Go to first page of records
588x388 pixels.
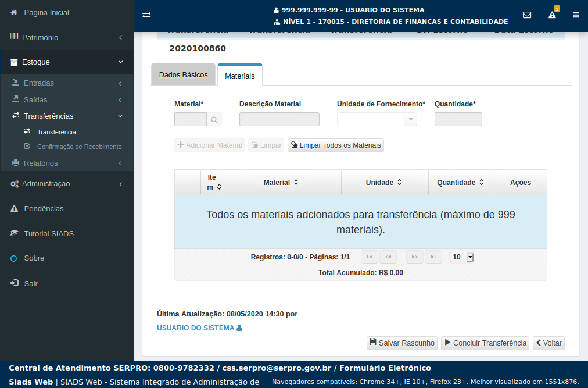coord(370,257)
